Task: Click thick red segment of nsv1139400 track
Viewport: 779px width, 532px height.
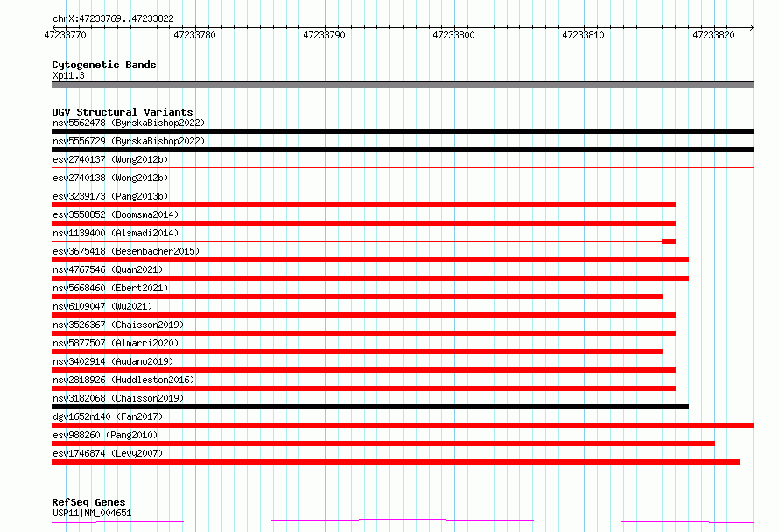Action: click(669, 241)
